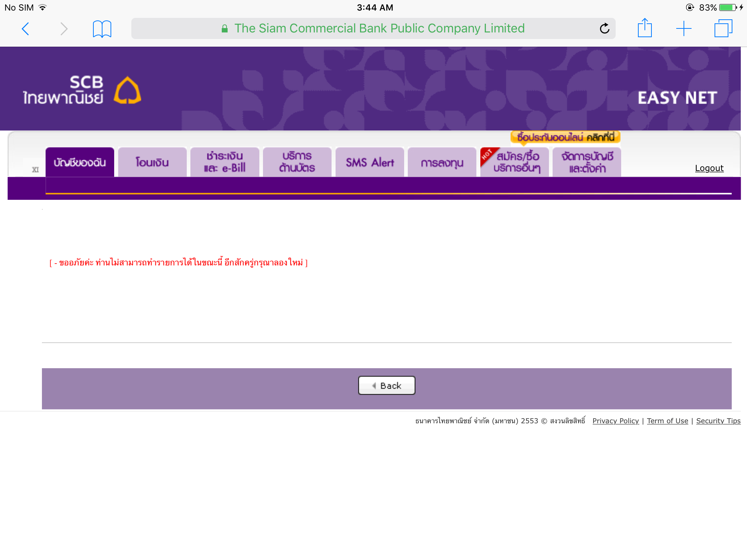Show all open tabs in Safari
747x560 pixels.
[x=723, y=28]
